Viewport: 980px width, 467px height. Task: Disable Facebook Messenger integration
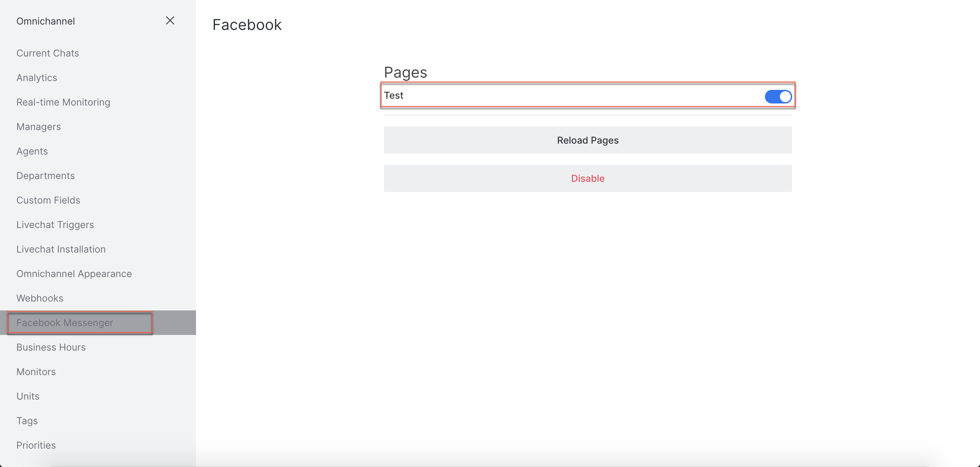point(588,178)
